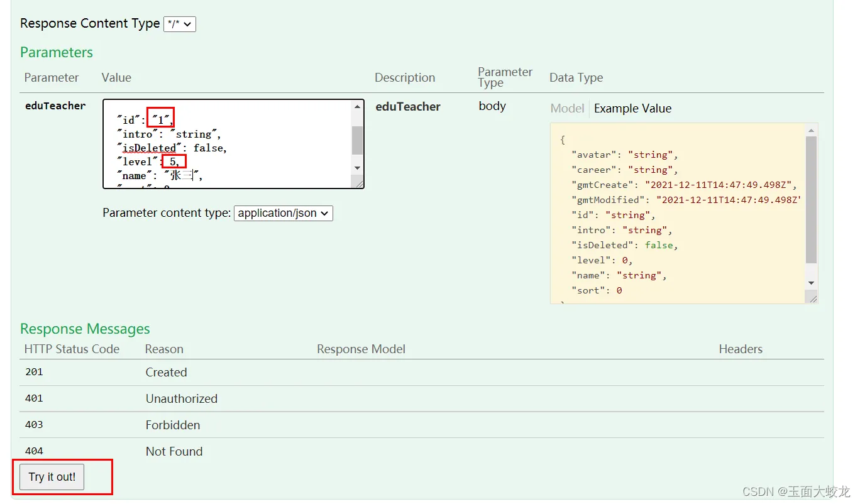Click the 404 status code cell
860x504 pixels.
click(34, 451)
